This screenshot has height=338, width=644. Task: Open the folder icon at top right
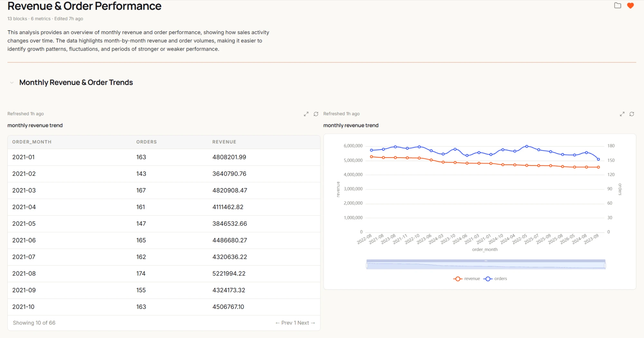pyautogui.click(x=618, y=5)
